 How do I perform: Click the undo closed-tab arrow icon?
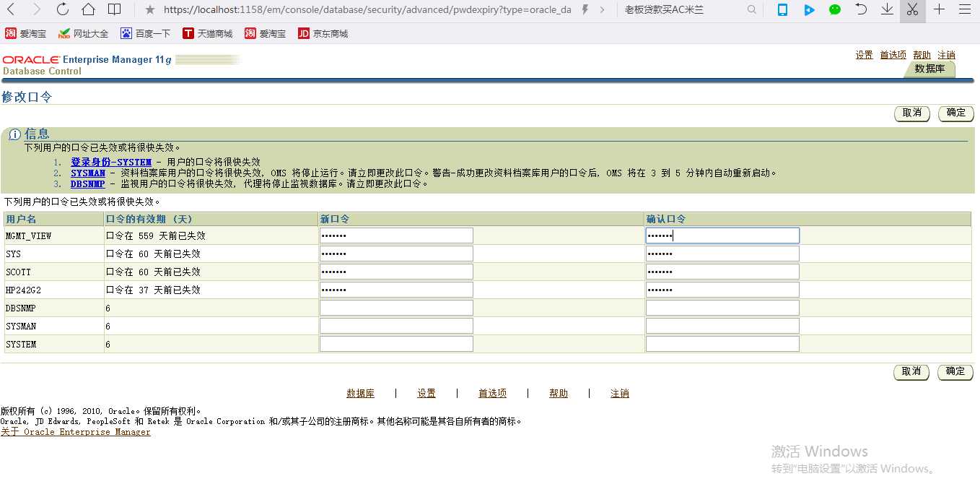[861, 9]
